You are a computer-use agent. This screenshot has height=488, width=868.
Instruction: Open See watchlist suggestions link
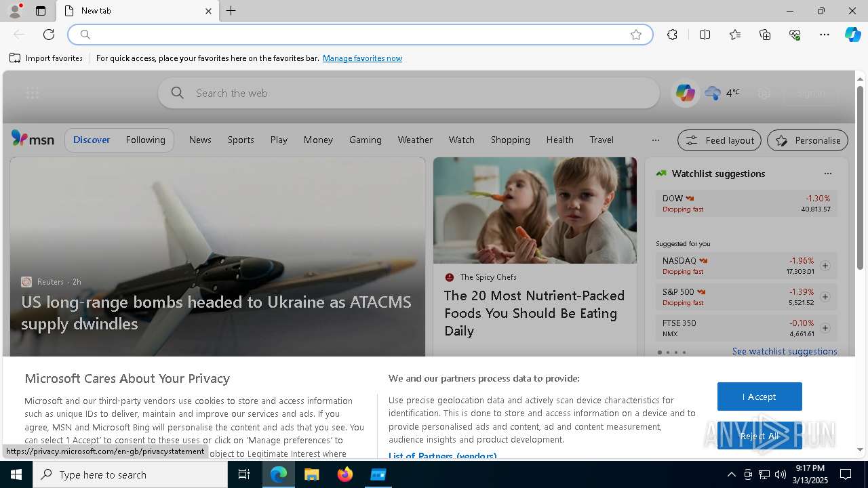(x=785, y=351)
